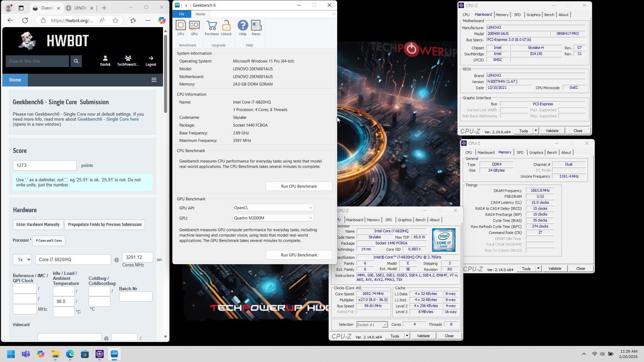The image size is (644, 362).
Task: Click Close in the bottom CPU-Z window
Action: tap(449, 336)
